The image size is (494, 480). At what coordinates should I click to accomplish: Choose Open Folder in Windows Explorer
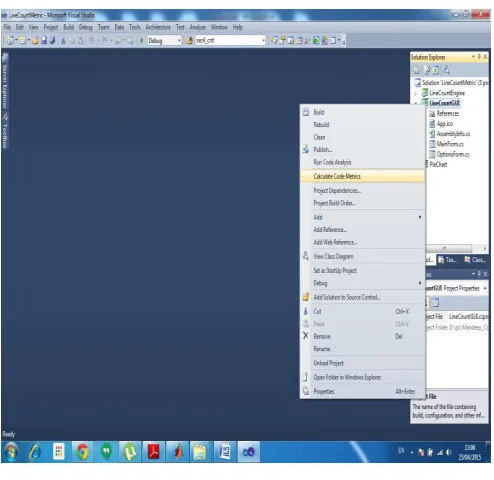(363, 378)
